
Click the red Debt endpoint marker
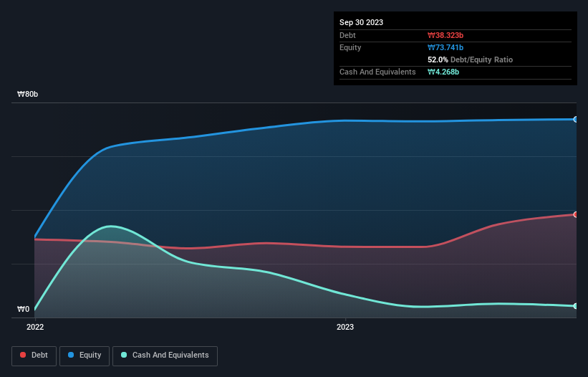click(576, 214)
